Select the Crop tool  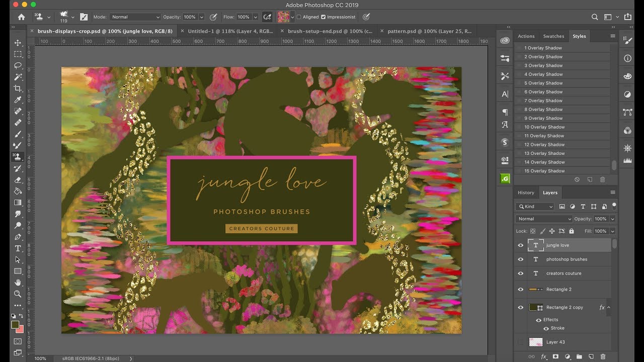click(18, 88)
